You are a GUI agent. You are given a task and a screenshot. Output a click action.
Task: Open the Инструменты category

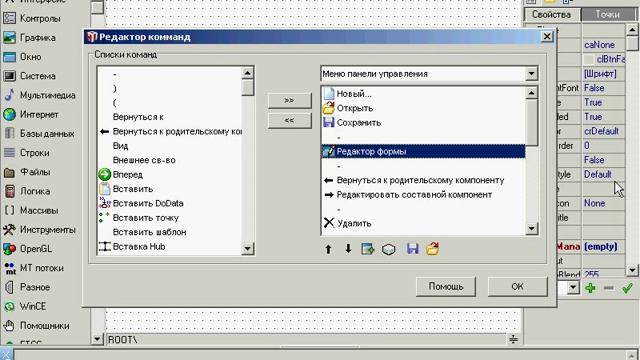point(47,229)
